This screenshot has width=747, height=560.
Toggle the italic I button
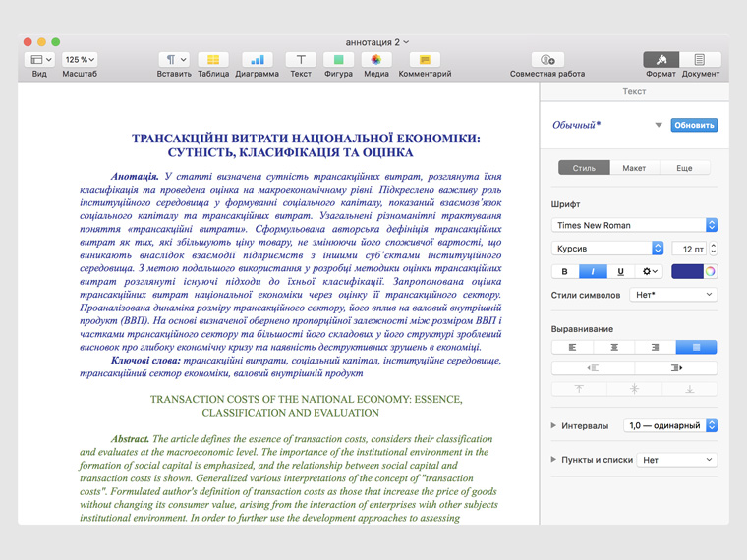(593, 271)
